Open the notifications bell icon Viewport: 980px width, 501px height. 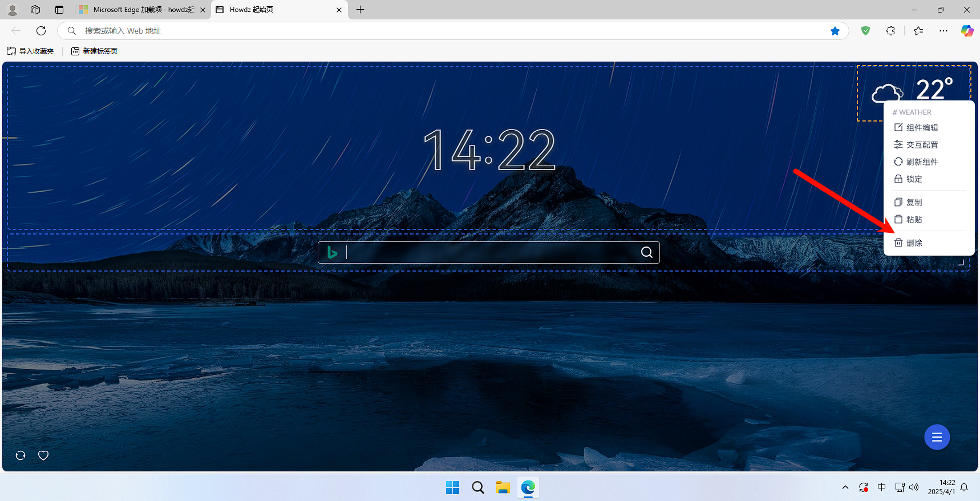pos(964,487)
